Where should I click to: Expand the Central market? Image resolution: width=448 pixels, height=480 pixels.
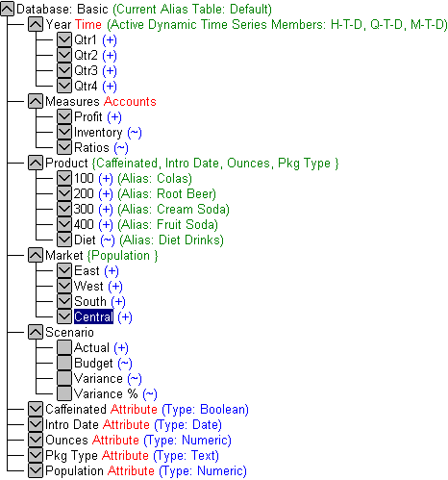click(x=64, y=316)
